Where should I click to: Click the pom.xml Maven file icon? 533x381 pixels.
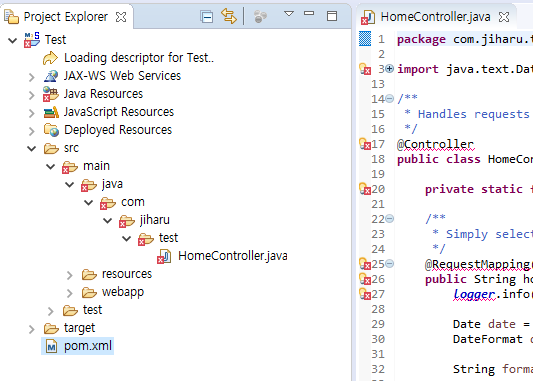(51, 346)
